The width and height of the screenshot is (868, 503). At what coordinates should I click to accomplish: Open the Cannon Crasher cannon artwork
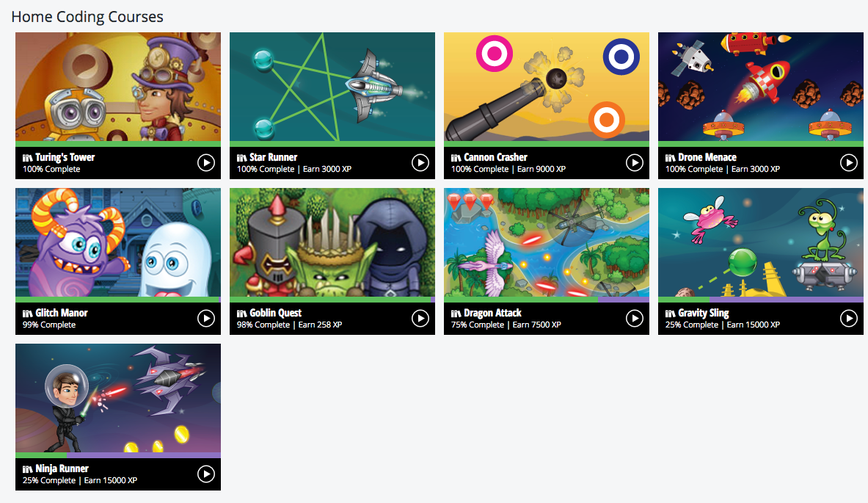coord(547,87)
